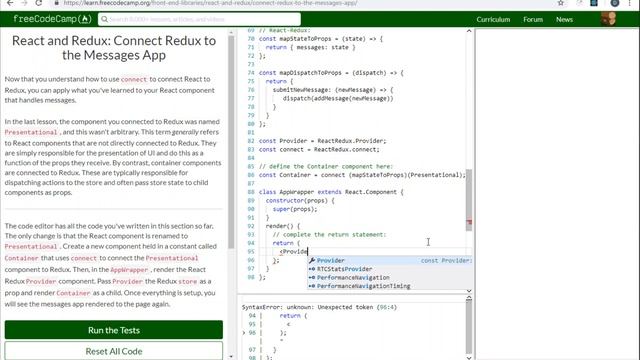Click line 70 const mapStateToProps
Image resolution: width=640 pixels, height=360 pixels.
[x=321, y=39]
